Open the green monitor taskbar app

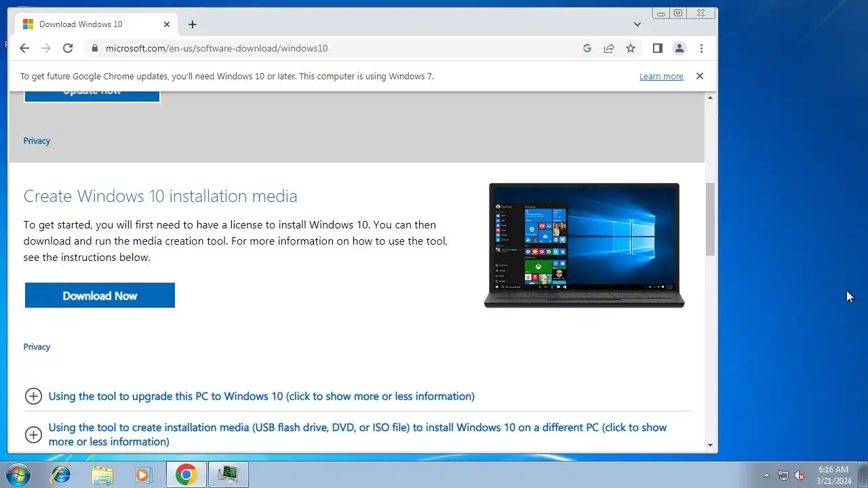pos(229,474)
